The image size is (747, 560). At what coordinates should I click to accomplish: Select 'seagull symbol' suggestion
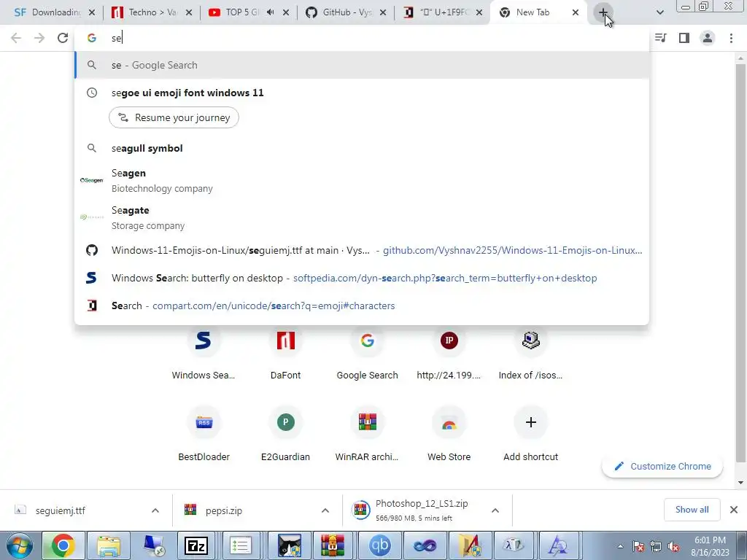[362, 148]
